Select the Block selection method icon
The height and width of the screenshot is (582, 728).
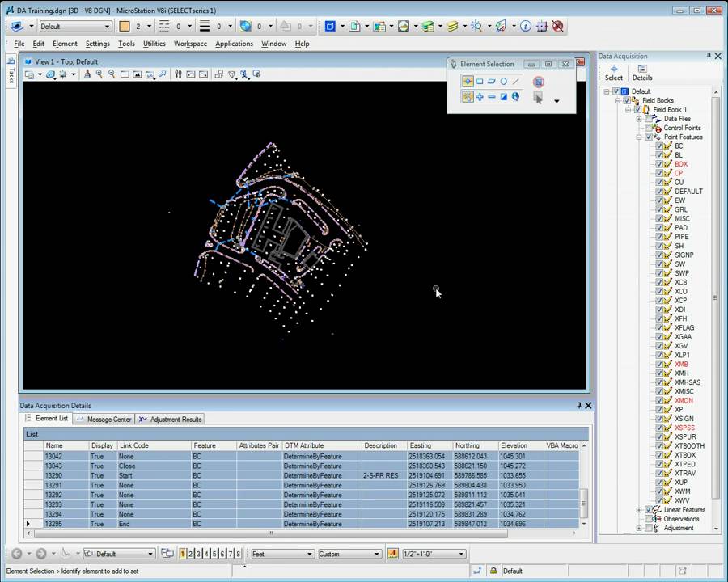[480, 82]
